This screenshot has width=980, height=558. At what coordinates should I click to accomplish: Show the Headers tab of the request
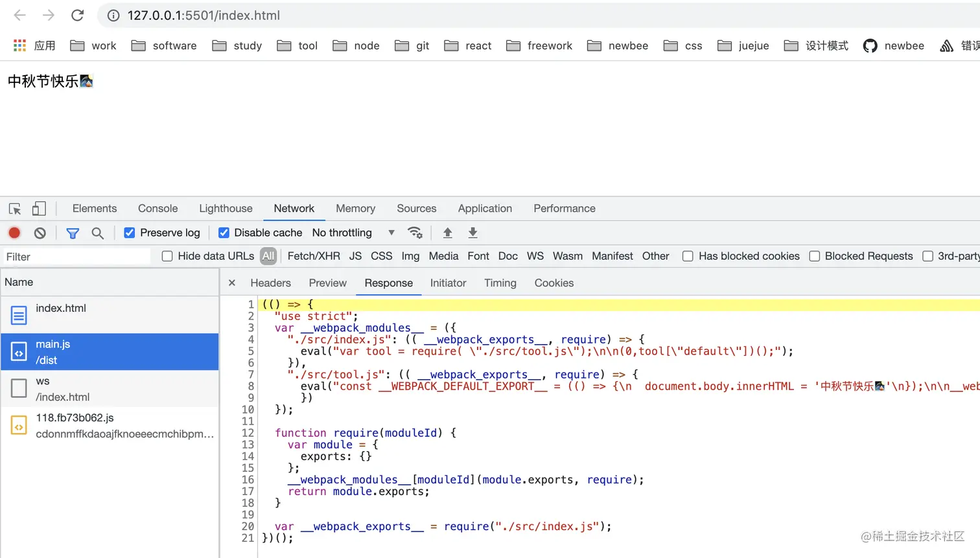pos(271,283)
